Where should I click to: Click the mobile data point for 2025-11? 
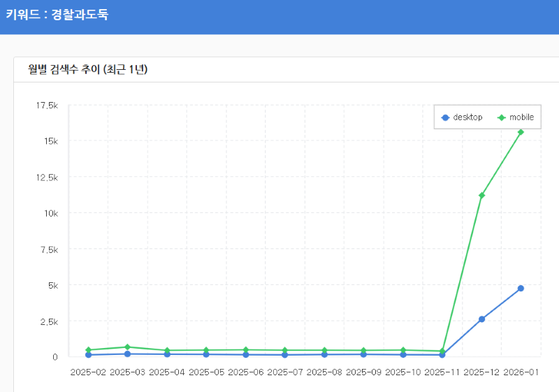click(x=442, y=351)
